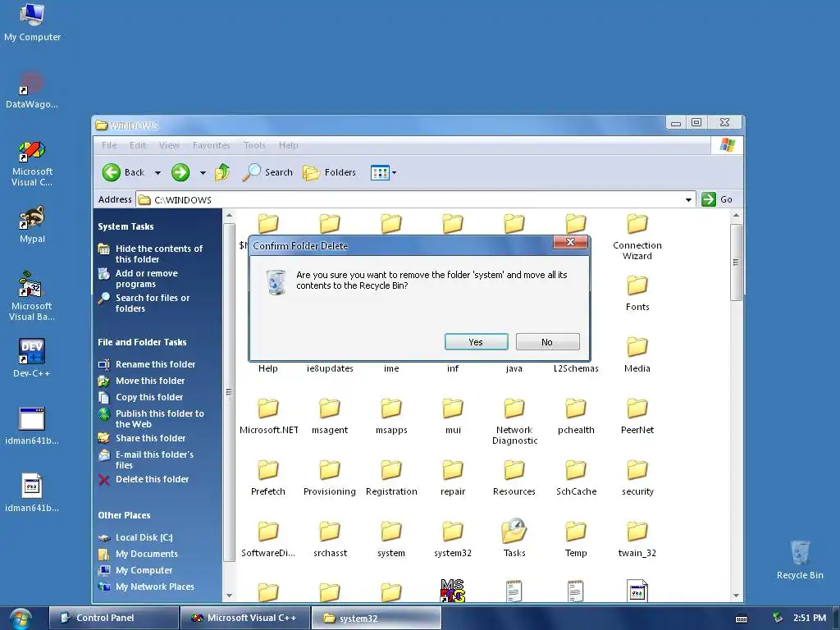Click the file list vertical scrollbar thumb
The image size is (840, 630).
pyautogui.click(x=736, y=262)
